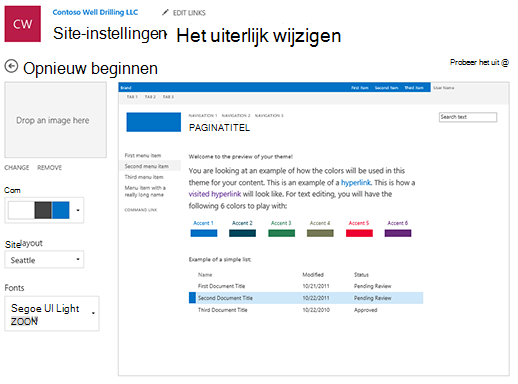Click First Item in preview top bar
Viewport: 518px width, 384px height.
click(360, 88)
